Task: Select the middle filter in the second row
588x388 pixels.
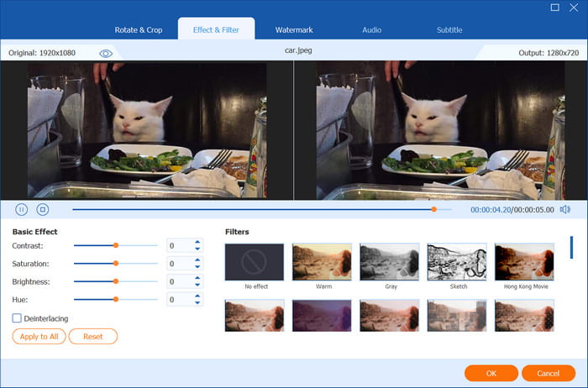Action: 389,316
